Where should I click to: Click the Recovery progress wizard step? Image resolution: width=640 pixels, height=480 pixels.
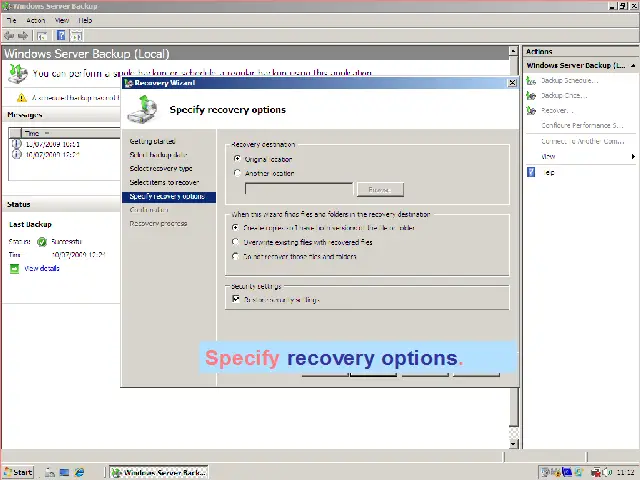point(158,224)
